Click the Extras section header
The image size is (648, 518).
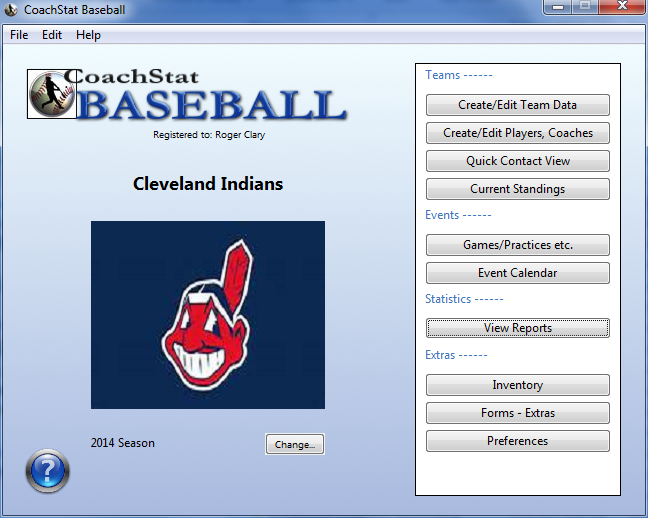(456, 355)
